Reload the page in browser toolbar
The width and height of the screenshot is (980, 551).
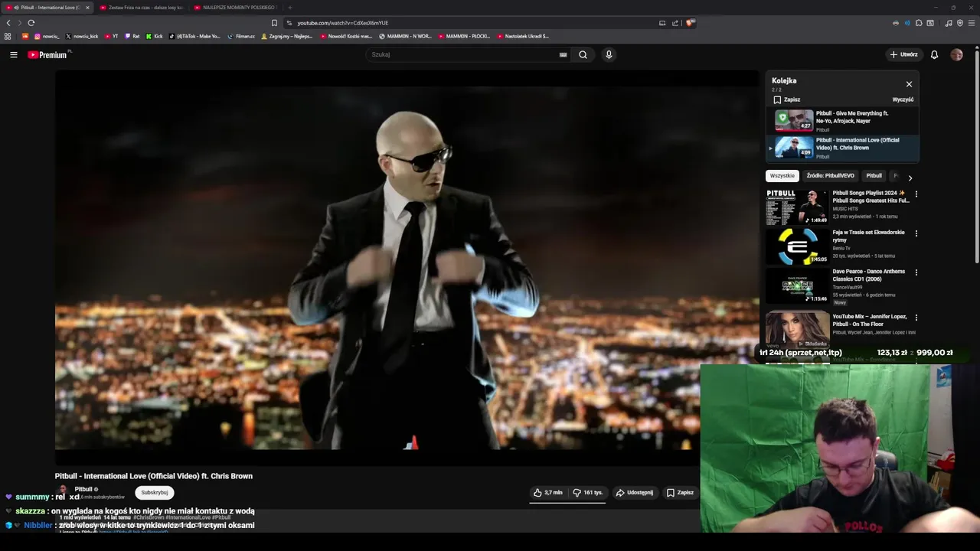tap(31, 23)
